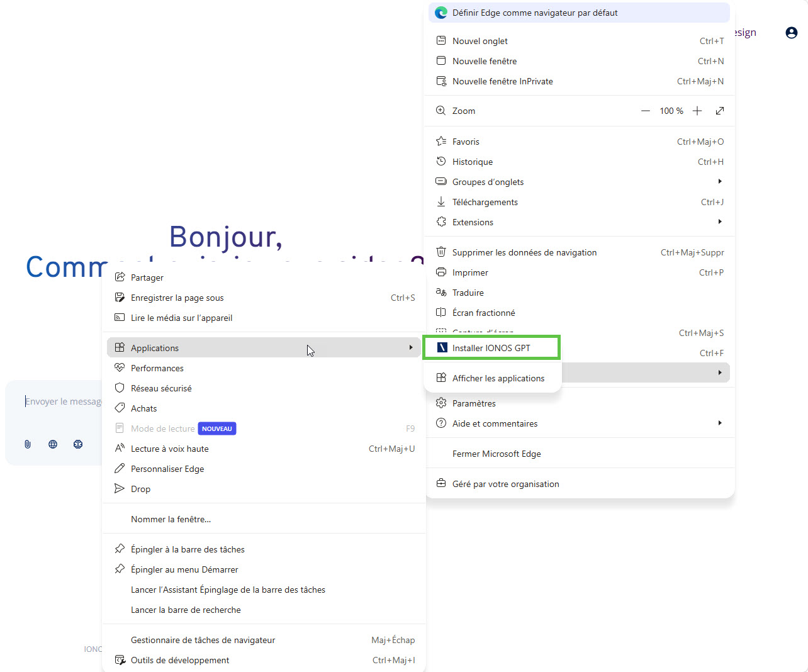Screen dimensions: 808x672
Task: Click Installer IONOS GPT
Action: (x=491, y=348)
